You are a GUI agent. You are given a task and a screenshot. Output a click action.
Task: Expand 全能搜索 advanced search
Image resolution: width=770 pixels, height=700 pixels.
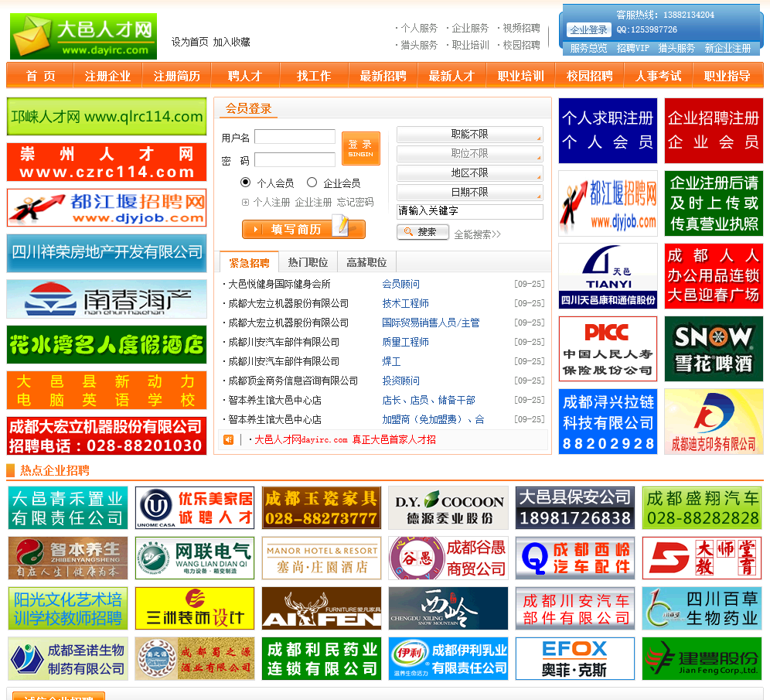[x=477, y=234]
